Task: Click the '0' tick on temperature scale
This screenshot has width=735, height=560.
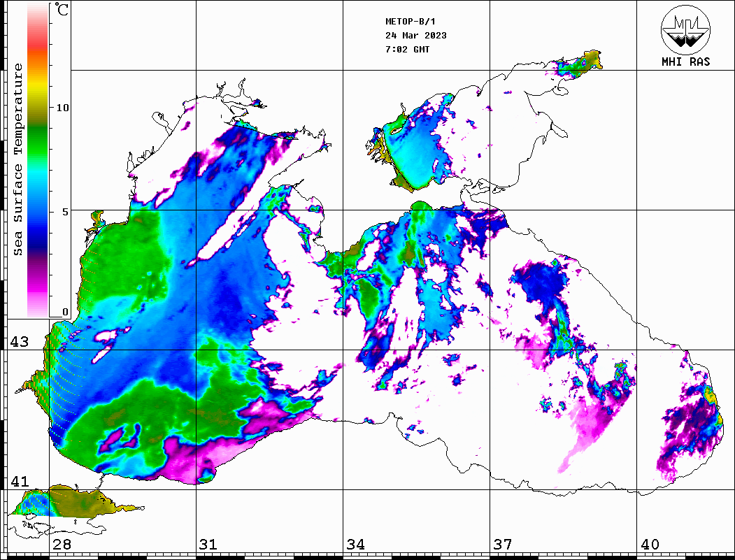Action: point(65,312)
